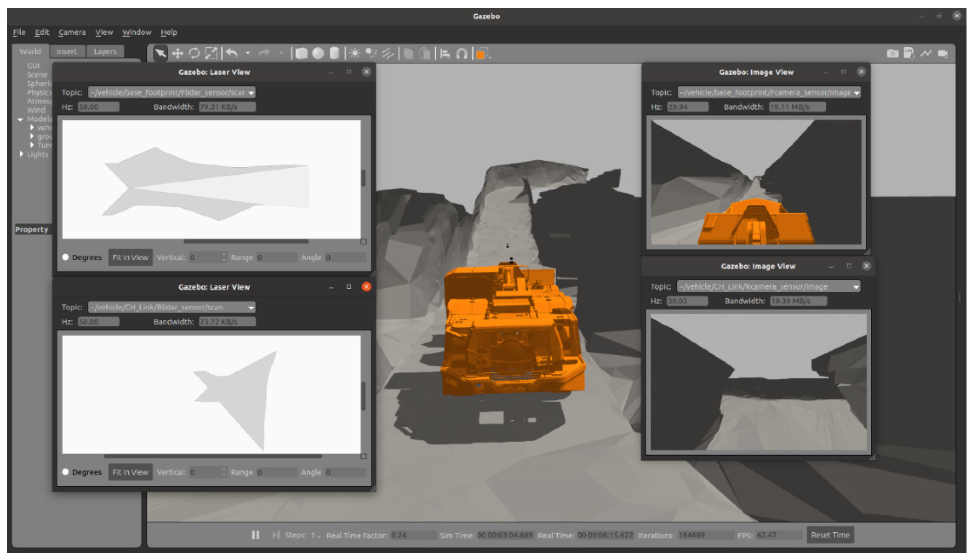Click the plot graph icon

pyautogui.click(x=926, y=53)
